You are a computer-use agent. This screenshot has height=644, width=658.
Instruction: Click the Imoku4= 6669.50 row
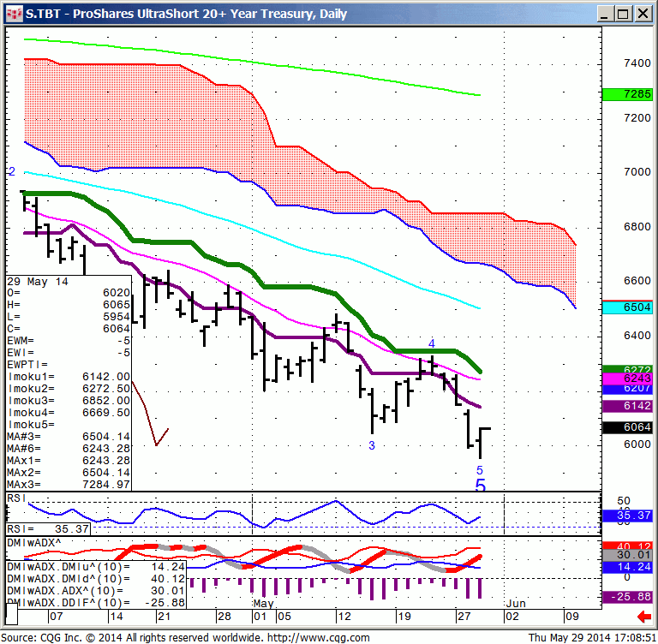click(69, 413)
